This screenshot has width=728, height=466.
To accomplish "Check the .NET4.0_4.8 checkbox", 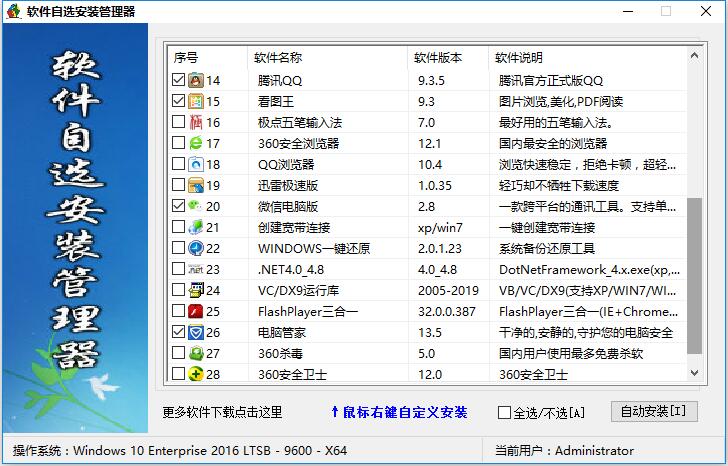I will 178,269.
